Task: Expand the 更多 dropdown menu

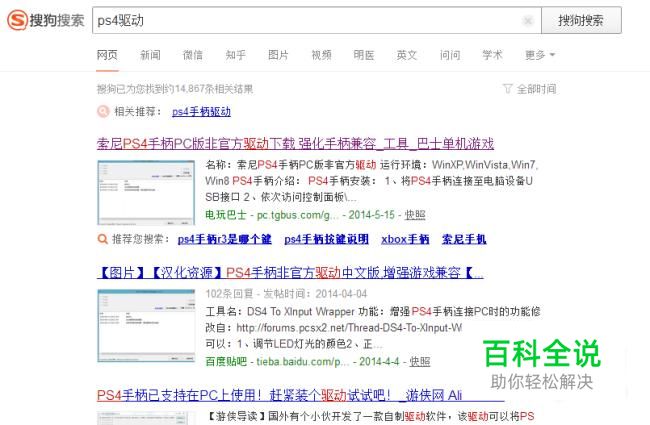Action: (540, 55)
